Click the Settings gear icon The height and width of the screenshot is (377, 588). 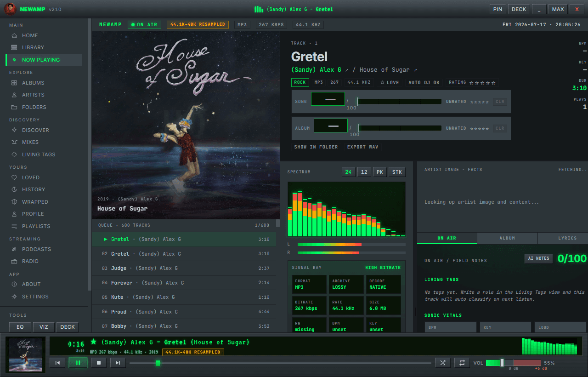14,297
